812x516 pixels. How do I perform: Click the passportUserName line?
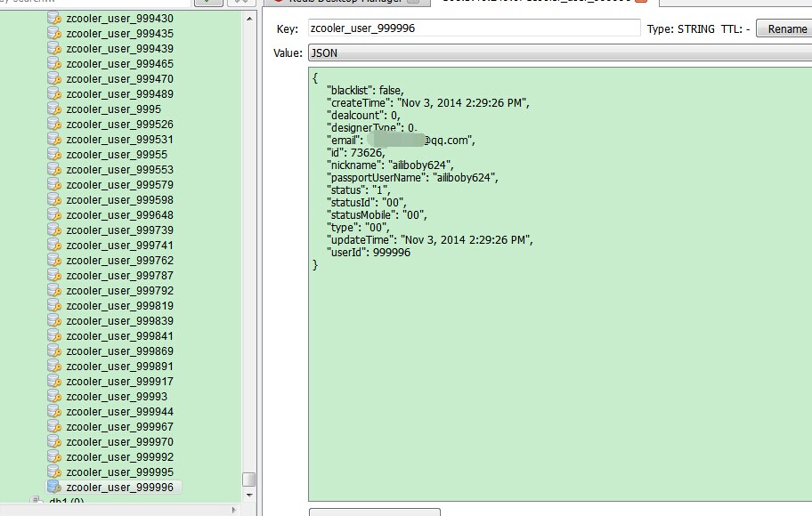(x=412, y=178)
